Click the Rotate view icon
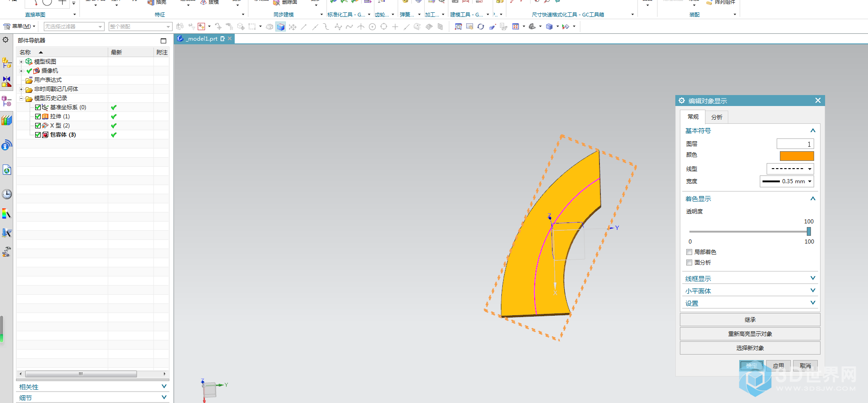868x403 pixels. 481,27
